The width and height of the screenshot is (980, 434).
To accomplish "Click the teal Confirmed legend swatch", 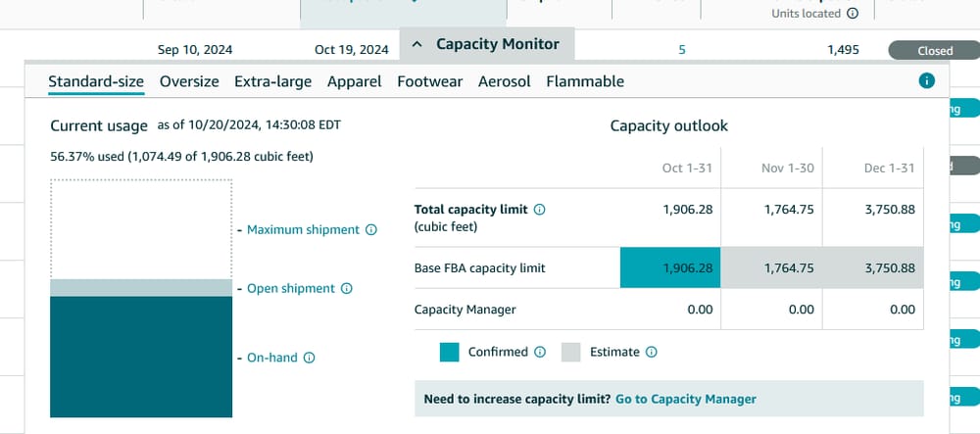I will point(450,352).
